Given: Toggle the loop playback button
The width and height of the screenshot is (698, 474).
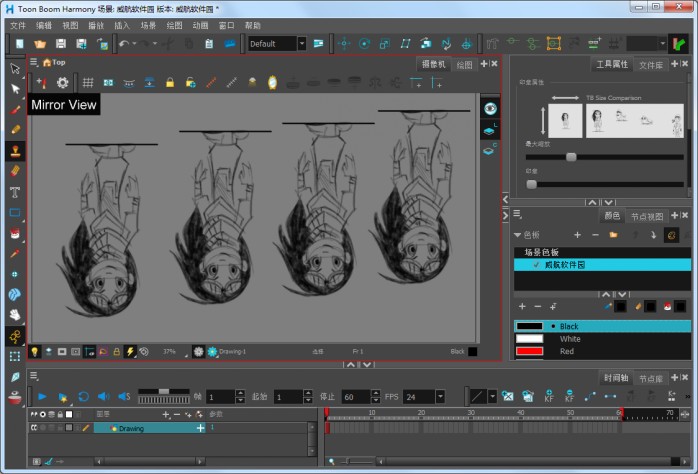Looking at the screenshot, I should coord(83,396).
